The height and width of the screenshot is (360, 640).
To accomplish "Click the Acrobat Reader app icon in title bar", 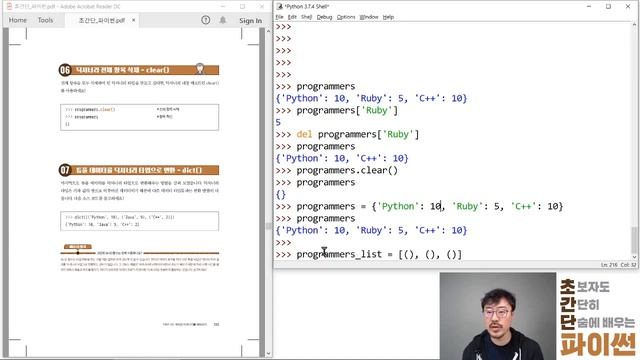I will [x=9, y=6].
